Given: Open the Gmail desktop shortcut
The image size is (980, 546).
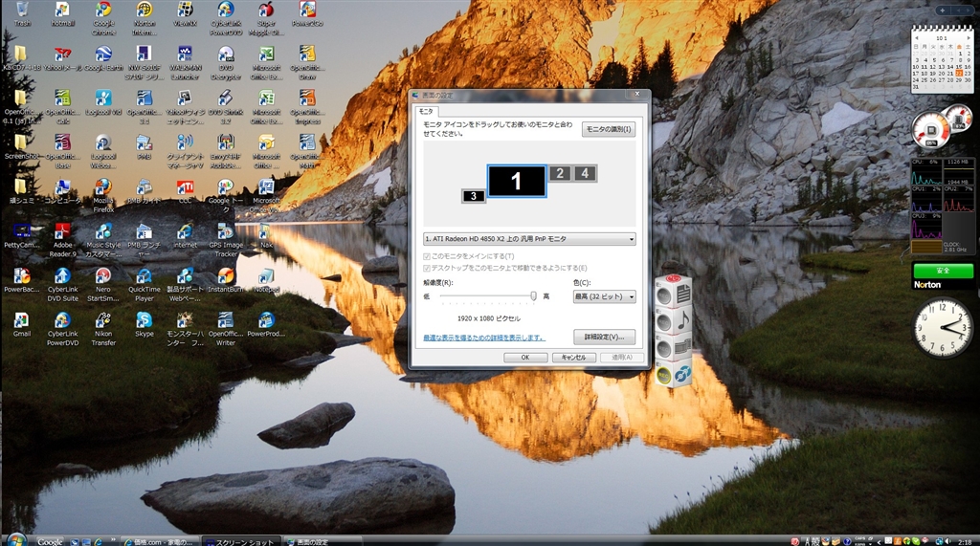Looking at the screenshot, I should [x=22, y=325].
